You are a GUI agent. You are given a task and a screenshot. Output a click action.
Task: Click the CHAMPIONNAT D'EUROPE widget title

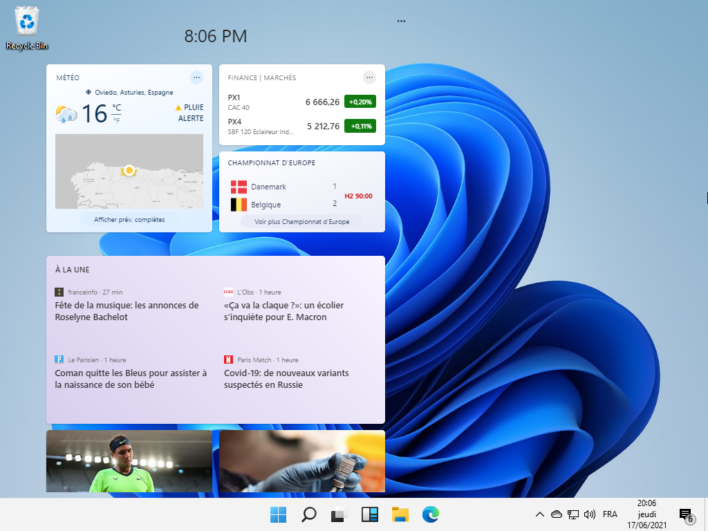click(x=271, y=163)
